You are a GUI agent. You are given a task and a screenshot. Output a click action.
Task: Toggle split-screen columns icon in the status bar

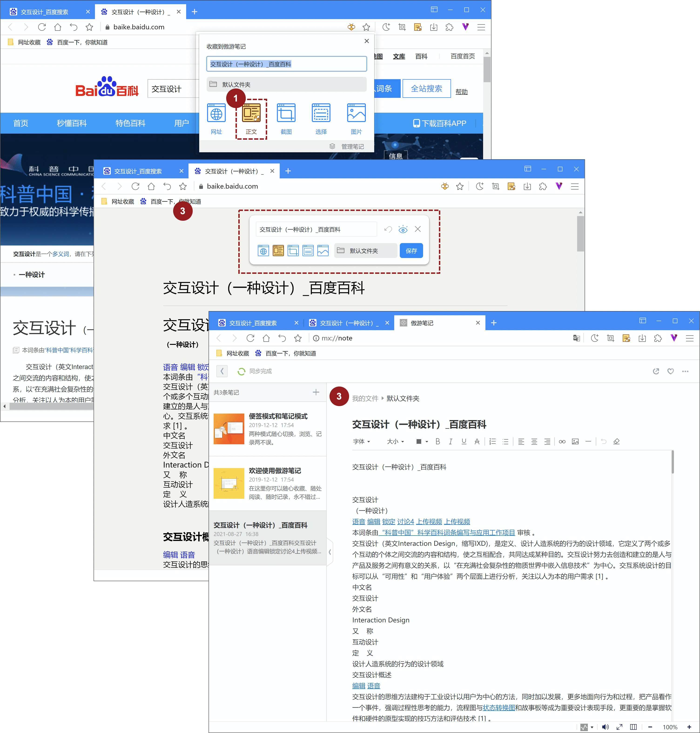click(x=633, y=727)
